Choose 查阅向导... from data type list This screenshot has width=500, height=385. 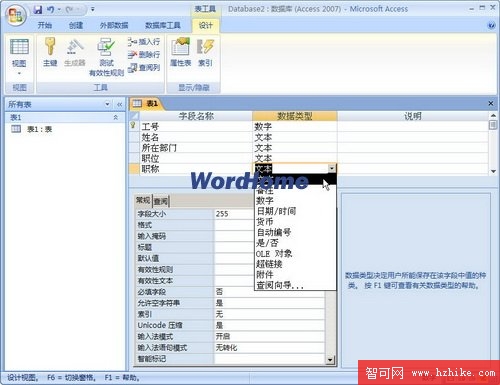click(295, 285)
